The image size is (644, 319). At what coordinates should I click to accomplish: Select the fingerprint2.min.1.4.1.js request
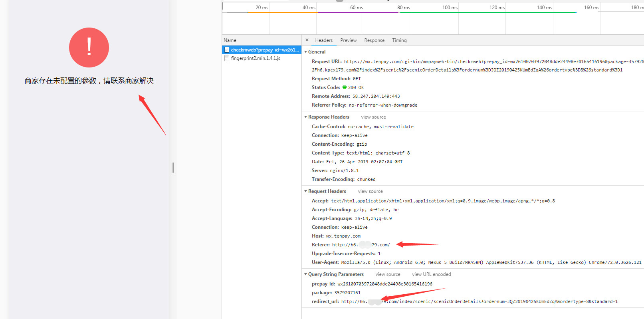coord(256,58)
